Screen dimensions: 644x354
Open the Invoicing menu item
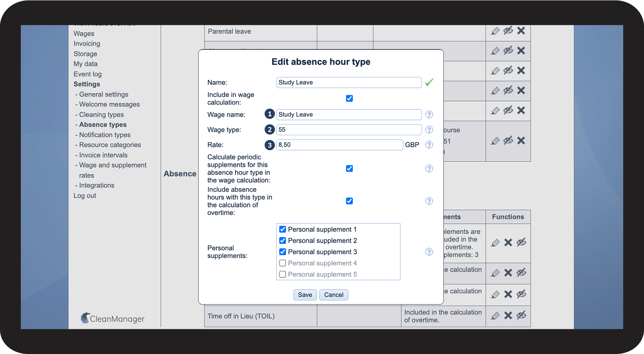(87, 44)
